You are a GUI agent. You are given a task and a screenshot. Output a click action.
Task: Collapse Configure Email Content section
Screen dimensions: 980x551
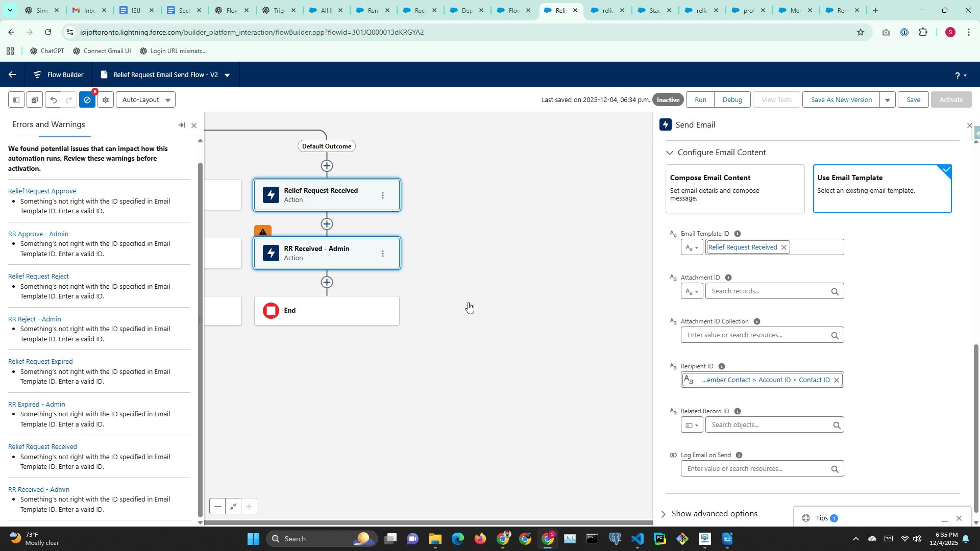pos(670,153)
